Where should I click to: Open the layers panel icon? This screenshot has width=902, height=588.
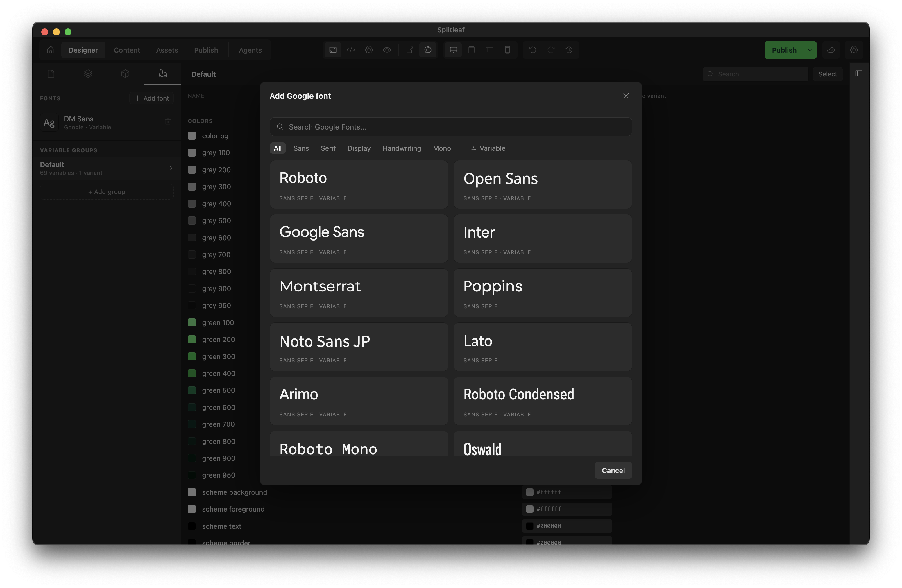tap(88, 73)
